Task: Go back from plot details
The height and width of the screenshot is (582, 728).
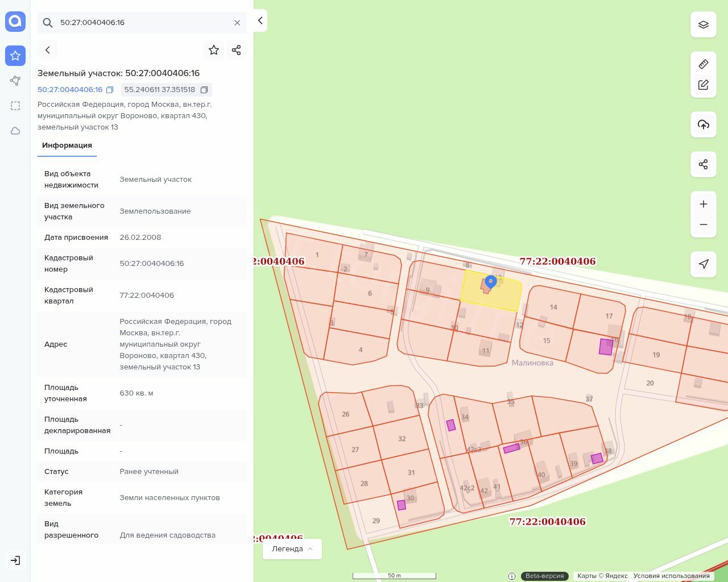Action: 48,50
